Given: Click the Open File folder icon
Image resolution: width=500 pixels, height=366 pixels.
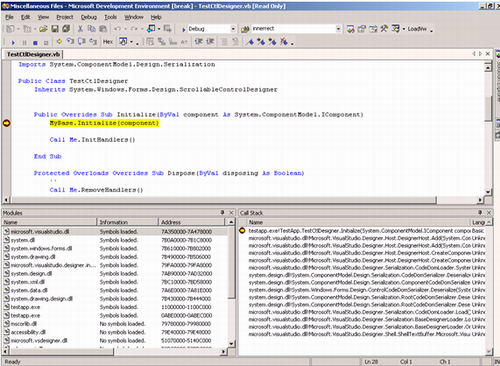Looking at the screenshot, I should click(43, 29).
